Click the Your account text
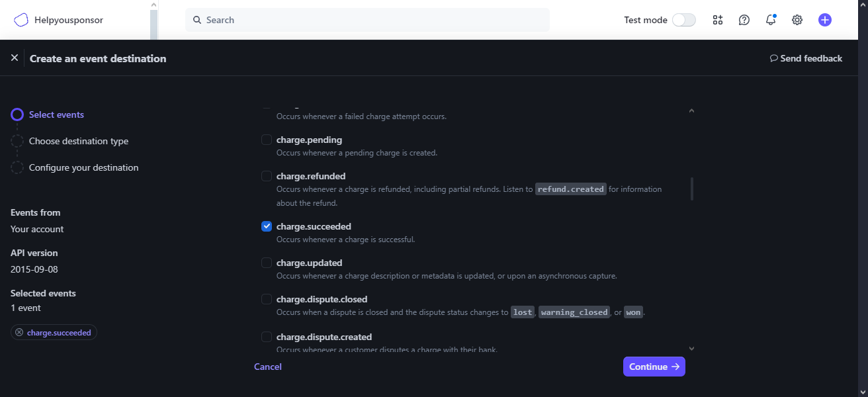Screen dimensions: 868x397 coord(37,229)
